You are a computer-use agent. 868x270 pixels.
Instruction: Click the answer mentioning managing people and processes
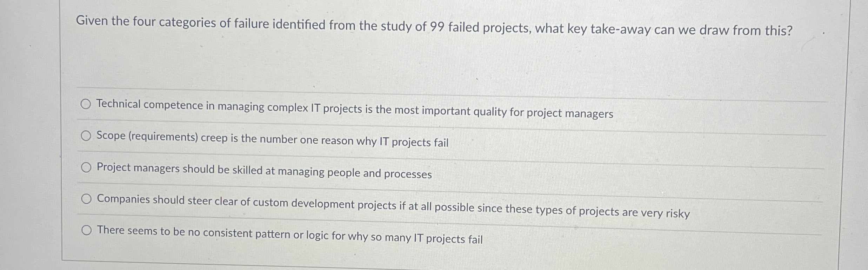point(264,170)
